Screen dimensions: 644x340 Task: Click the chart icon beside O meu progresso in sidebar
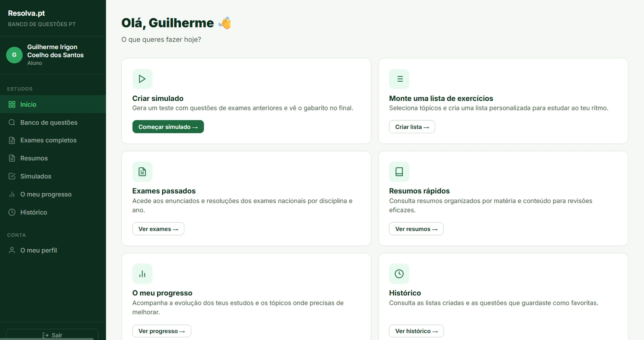pos(12,194)
